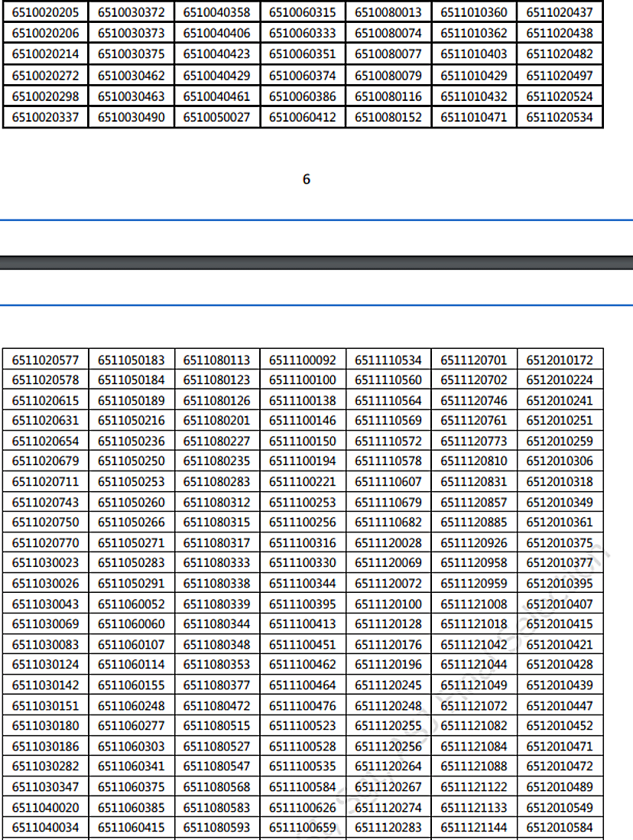Click the number 6510030372

tap(131, 11)
